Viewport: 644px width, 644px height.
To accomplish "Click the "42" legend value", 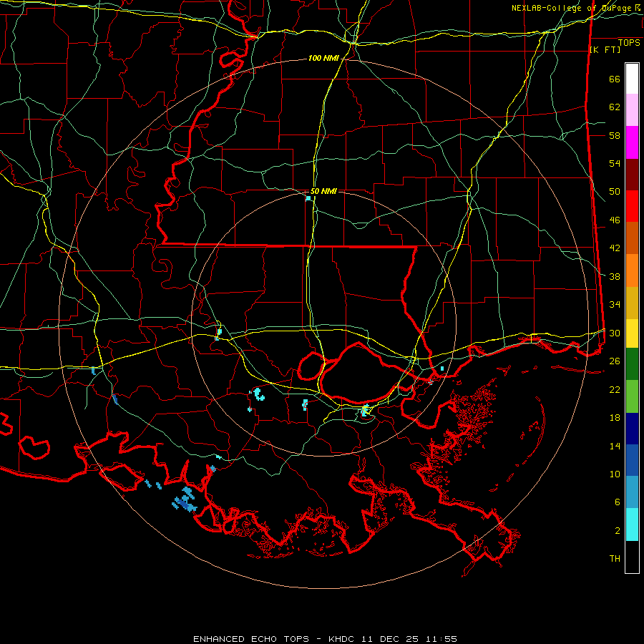I will pos(615,248).
